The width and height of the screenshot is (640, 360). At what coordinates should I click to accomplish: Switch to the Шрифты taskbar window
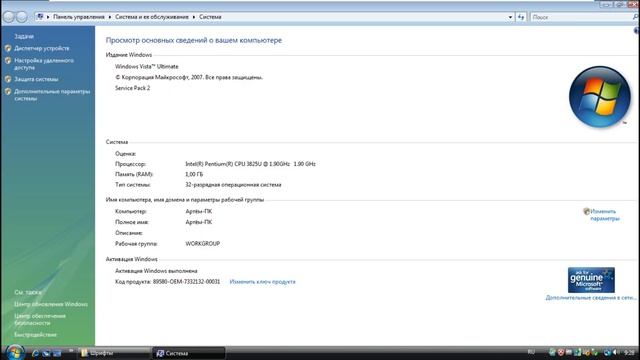[114, 353]
